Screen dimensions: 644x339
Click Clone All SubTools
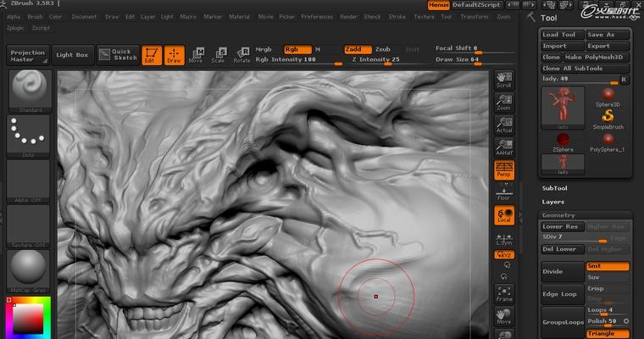click(585, 68)
